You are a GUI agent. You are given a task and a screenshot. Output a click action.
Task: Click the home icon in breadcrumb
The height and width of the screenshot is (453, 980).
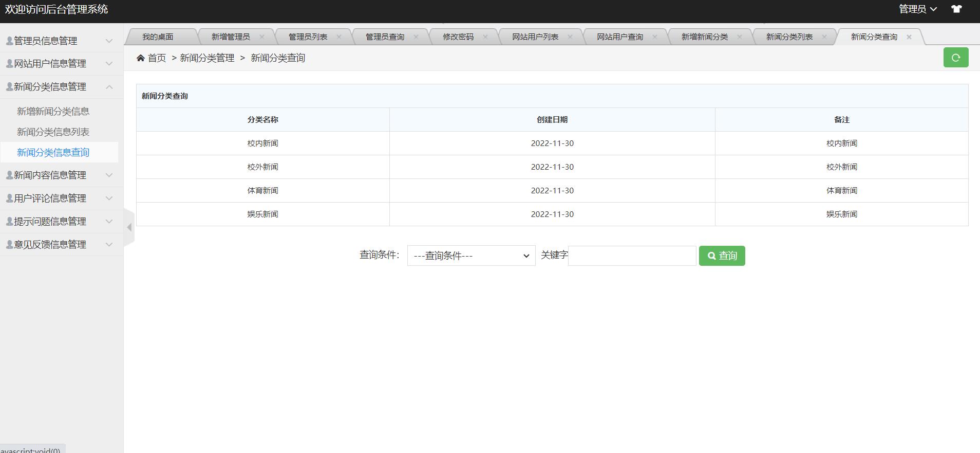coord(141,58)
